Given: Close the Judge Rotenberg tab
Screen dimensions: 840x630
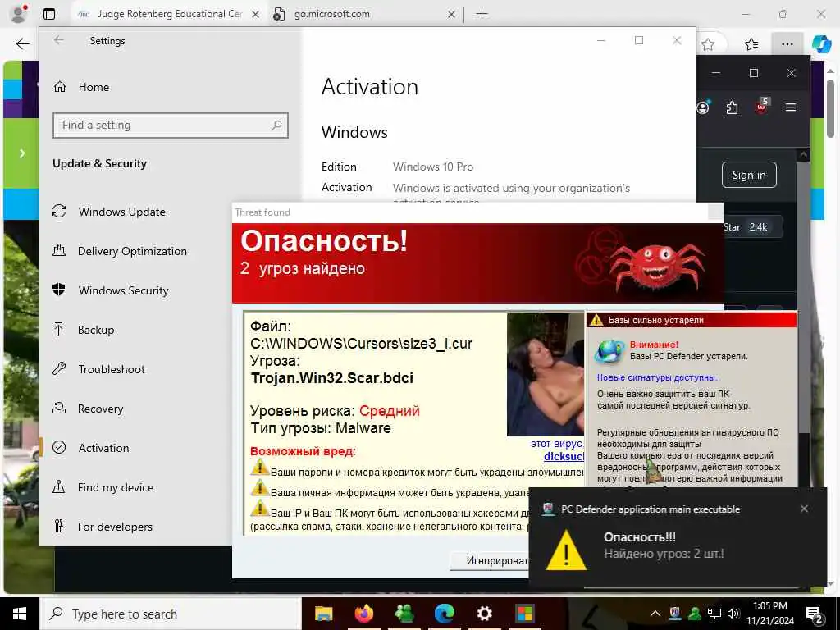Looking at the screenshot, I should click(256, 15).
